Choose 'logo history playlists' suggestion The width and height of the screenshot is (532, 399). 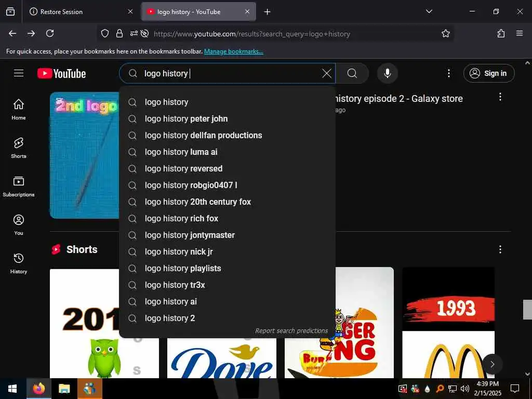click(228, 269)
